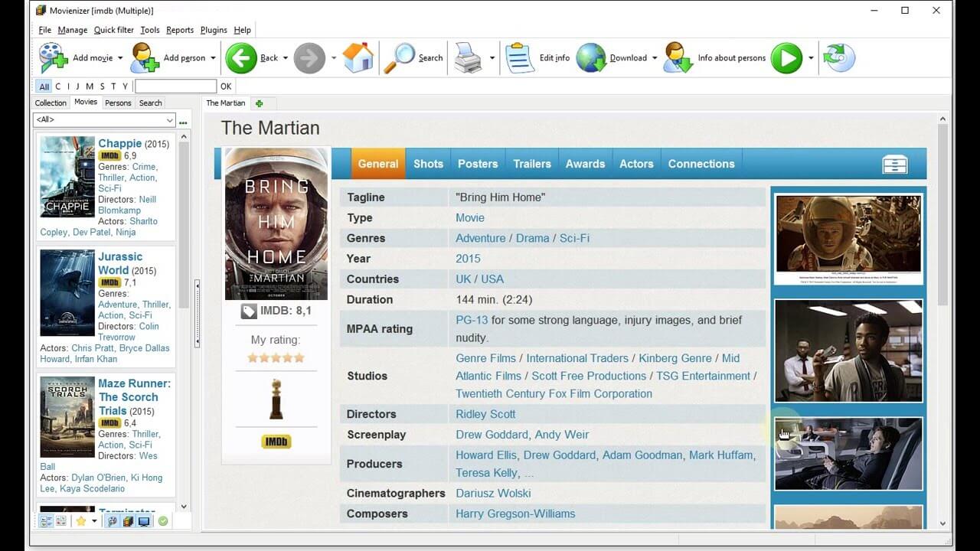This screenshot has height=551, width=980.
Task: Set my rating with the first star
Action: (253, 357)
